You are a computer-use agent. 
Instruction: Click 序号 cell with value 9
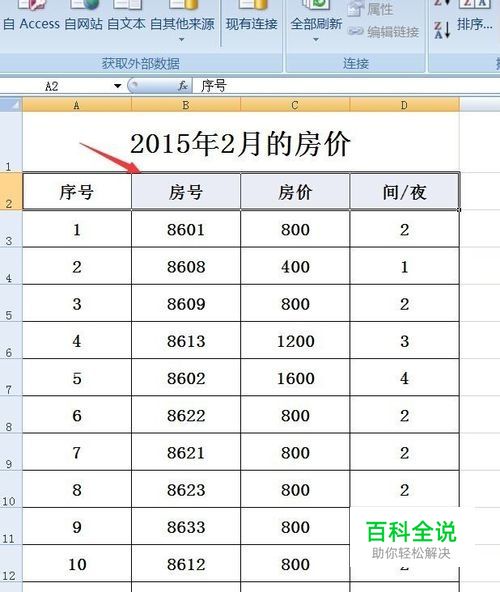pyautogui.click(x=77, y=526)
